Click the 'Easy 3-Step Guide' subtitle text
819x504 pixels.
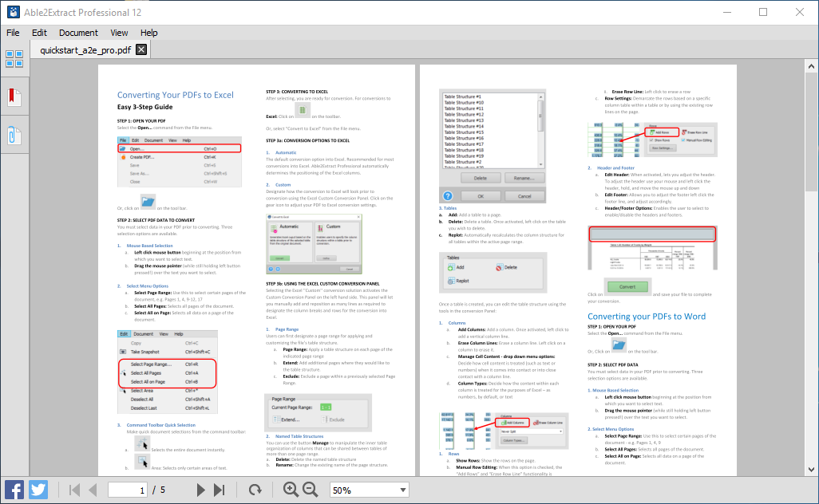(144, 107)
